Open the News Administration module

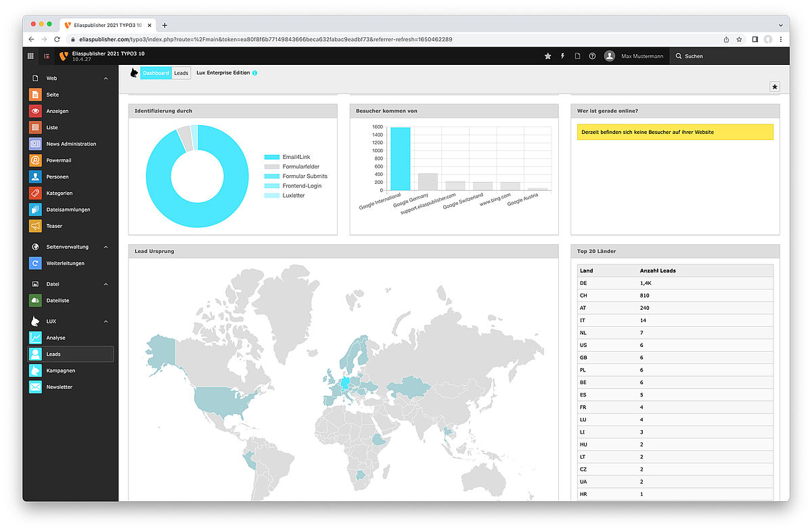click(x=70, y=144)
